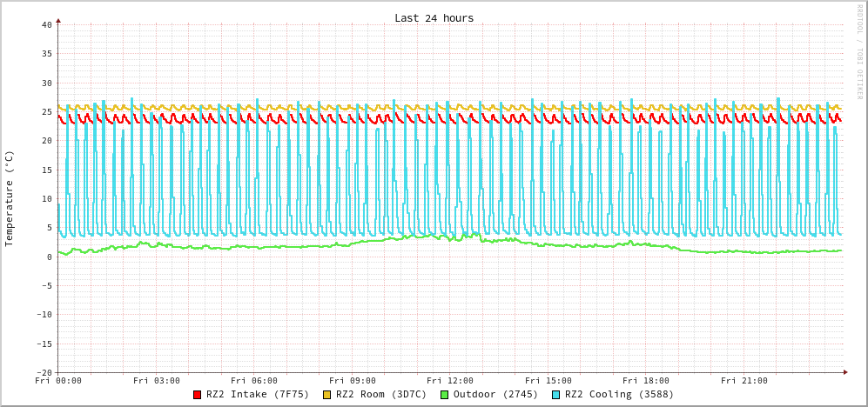Click the arrow at the time axis end
This screenshot has width=868, height=407.
coord(844,372)
